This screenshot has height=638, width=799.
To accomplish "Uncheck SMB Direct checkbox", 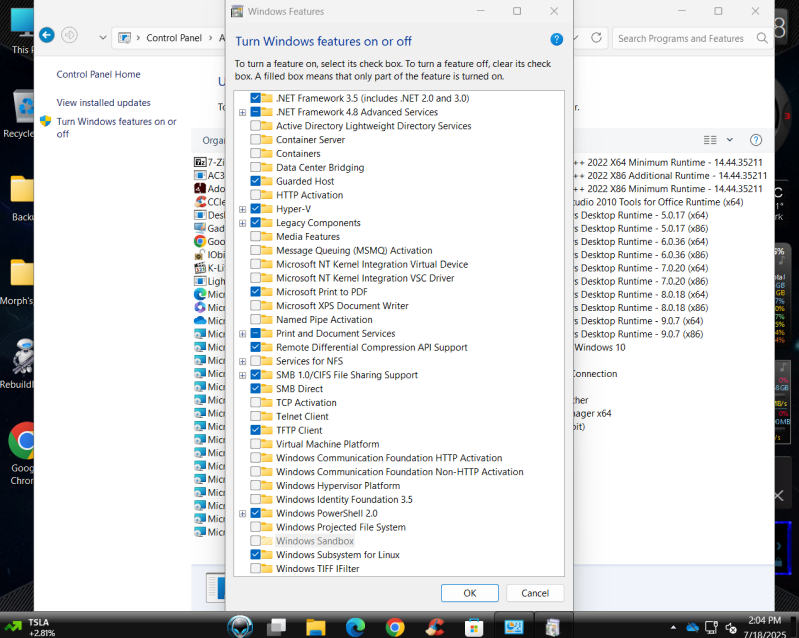I will (x=255, y=388).
